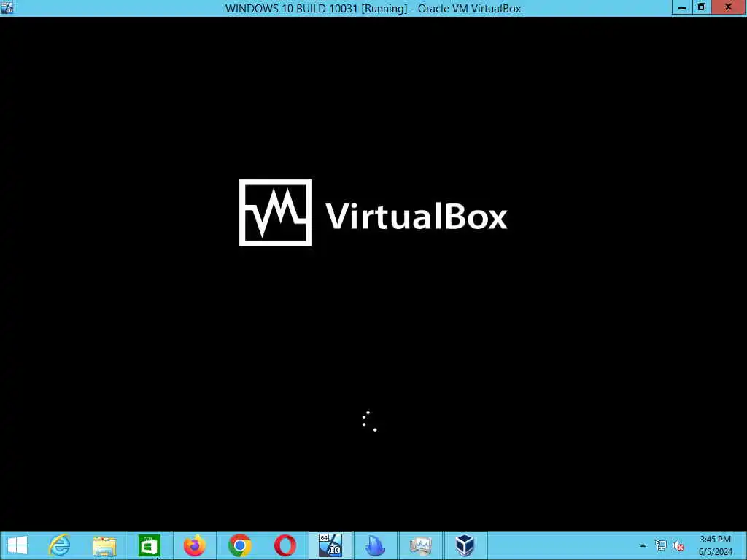Switch to the Windows 10 VM taskbar button

330,545
